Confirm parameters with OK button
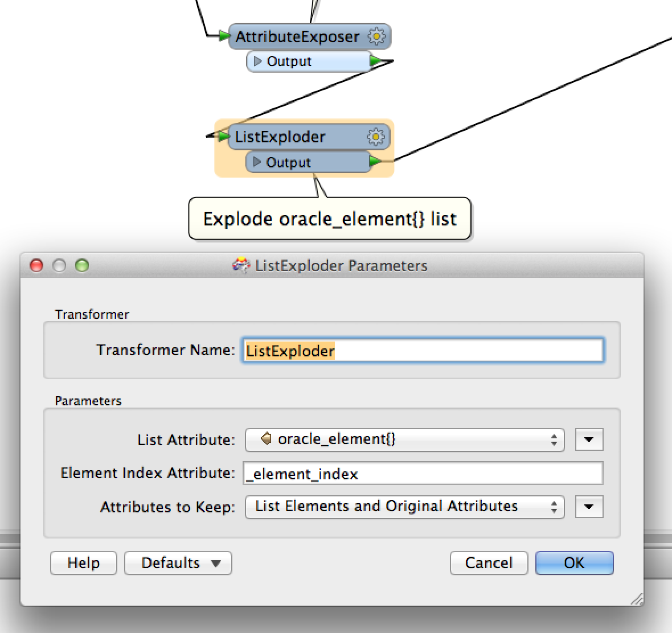The width and height of the screenshot is (672, 633). [574, 563]
